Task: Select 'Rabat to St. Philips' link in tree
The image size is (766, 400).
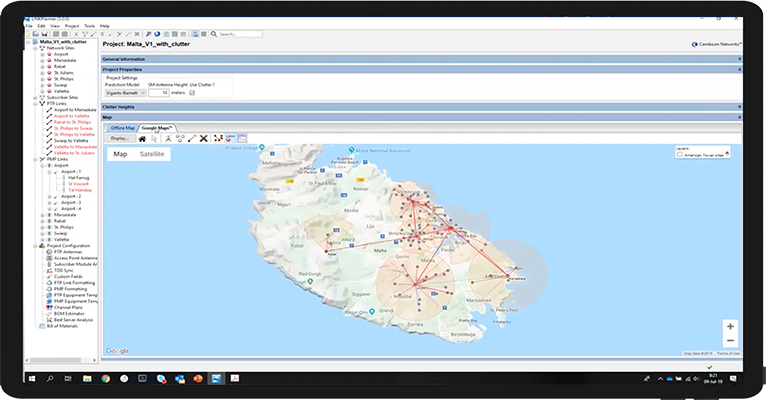Action: tap(72, 122)
